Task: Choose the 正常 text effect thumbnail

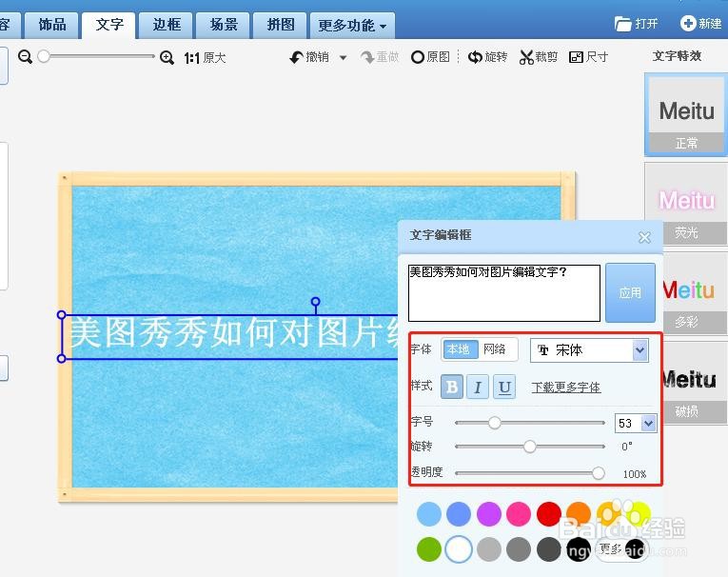Action: [x=686, y=114]
